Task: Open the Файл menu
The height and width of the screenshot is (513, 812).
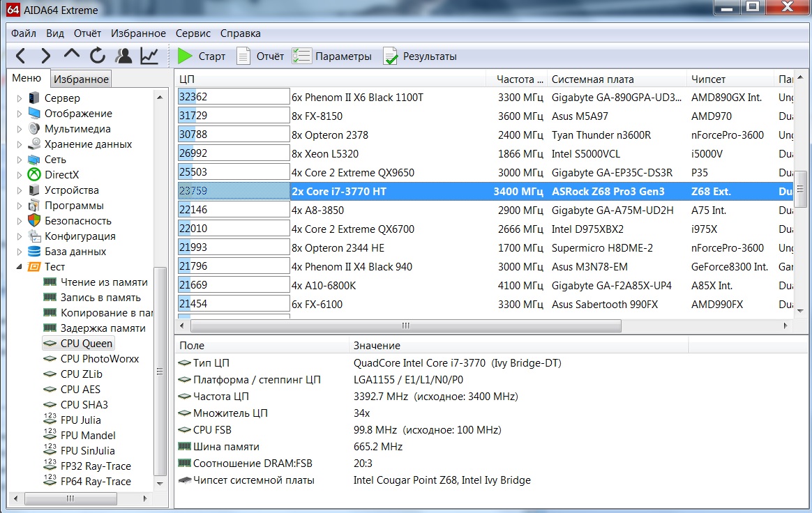Action: coord(24,33)
